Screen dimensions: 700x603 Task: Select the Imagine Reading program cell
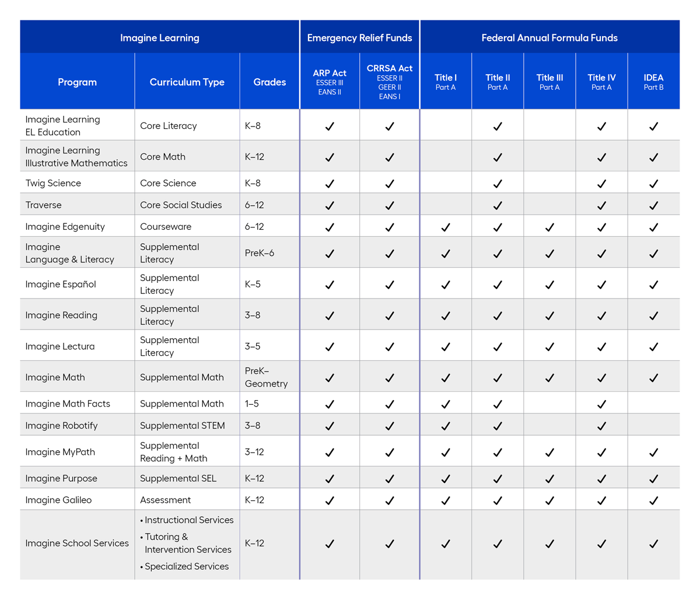(77, 315)
